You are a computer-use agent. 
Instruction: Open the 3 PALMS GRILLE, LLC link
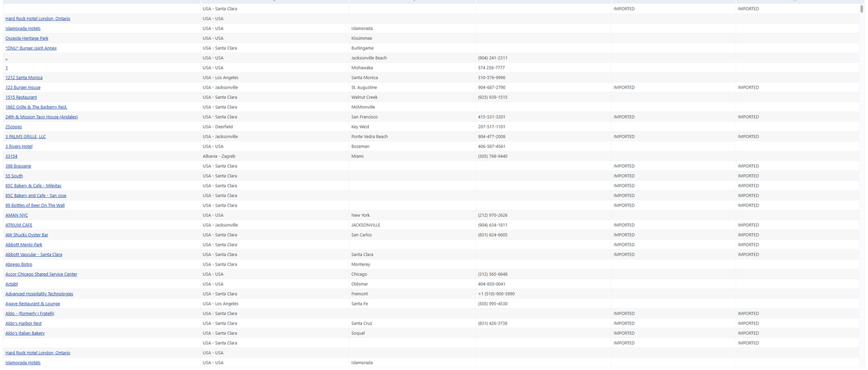tap(26, 136)
